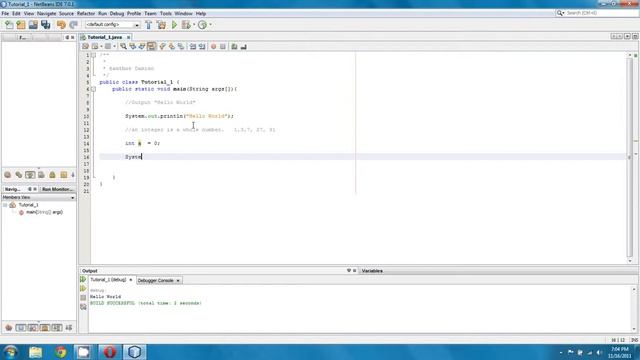Select the Run Monitor panel tab

click(57, 189)
